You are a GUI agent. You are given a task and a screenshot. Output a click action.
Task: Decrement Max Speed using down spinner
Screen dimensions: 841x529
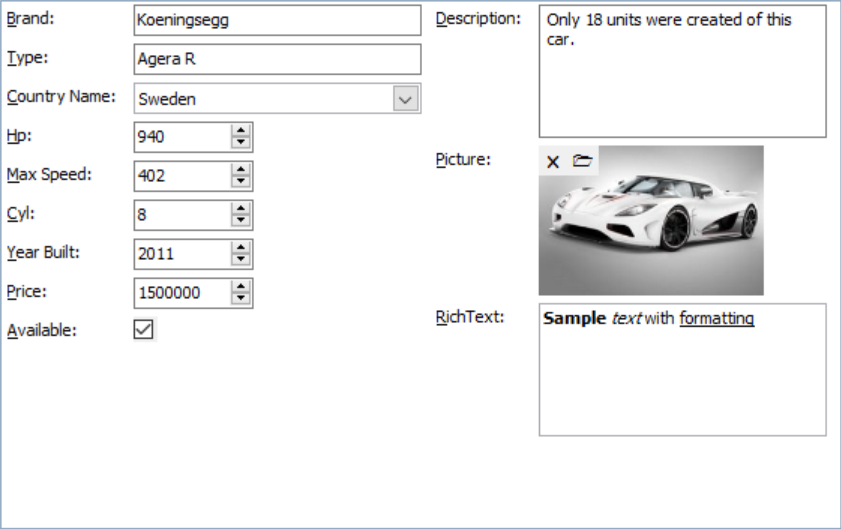point(241,182)
